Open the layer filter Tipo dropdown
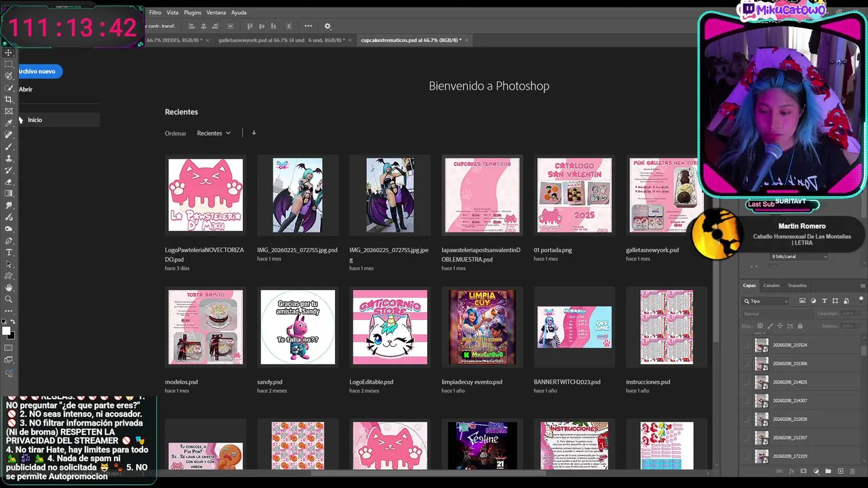This screenshot has height=488, width=868. tap(766, 300)
